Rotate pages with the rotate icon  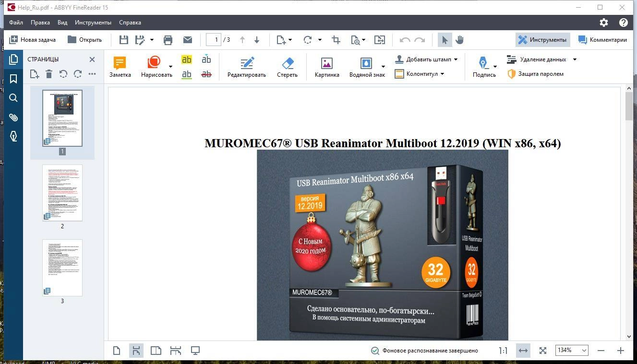pyautogui.click(x=308, y=40)
